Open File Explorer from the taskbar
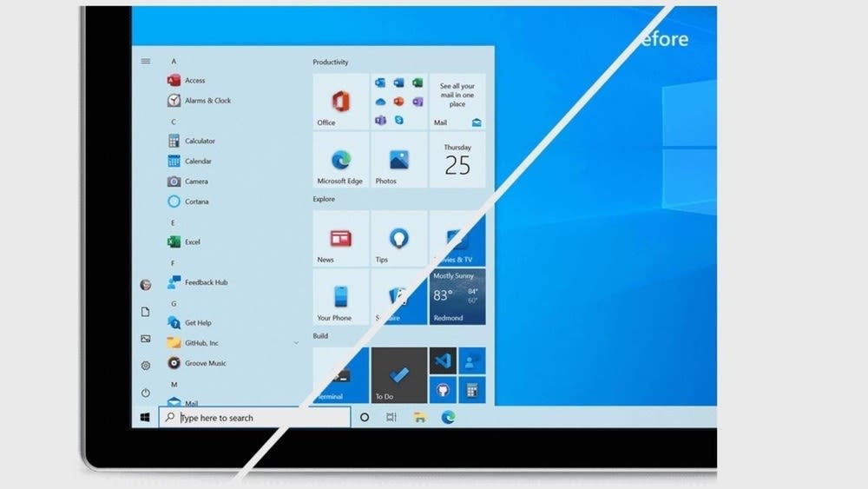868x489 pixels. [x=419, y=418]
